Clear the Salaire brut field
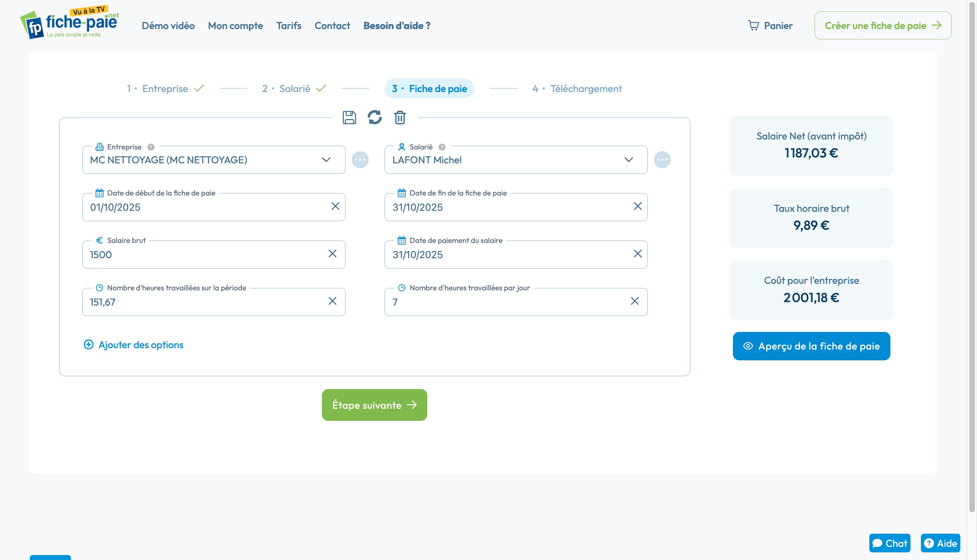Image resolution: width=977 pixels, height=560 pixels. pos(332,254)
